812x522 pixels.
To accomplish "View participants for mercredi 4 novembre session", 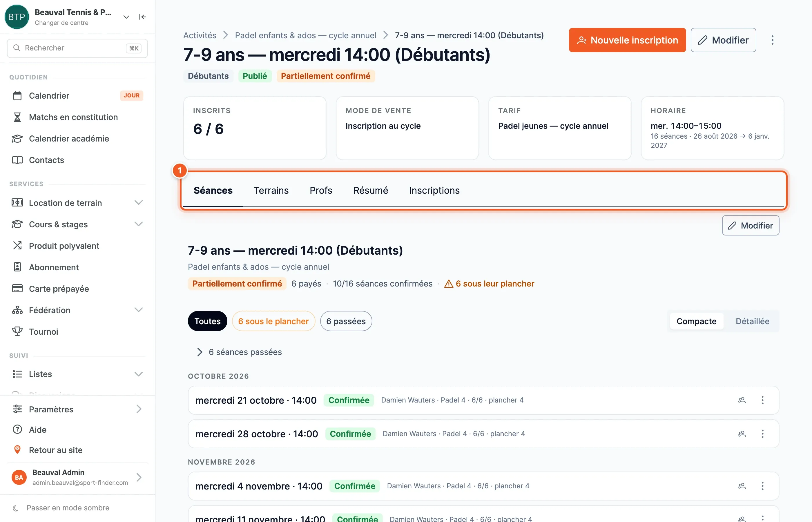I will coord(742,486).
